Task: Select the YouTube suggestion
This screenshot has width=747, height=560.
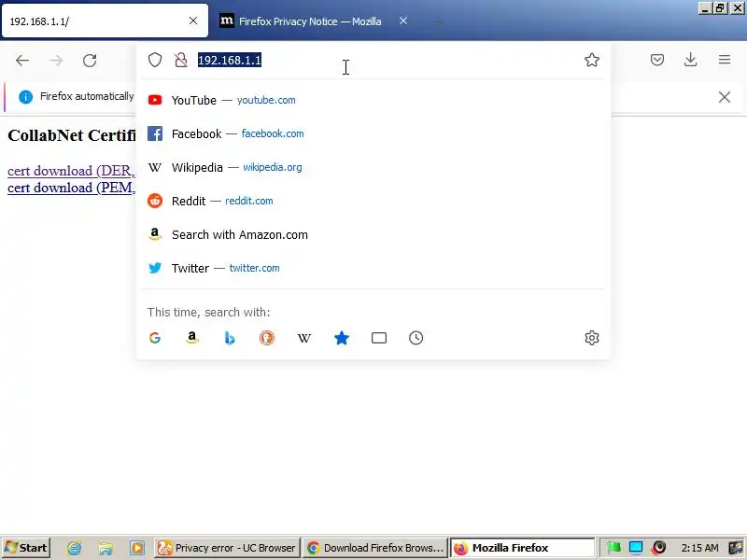Action: coord(373,100)
